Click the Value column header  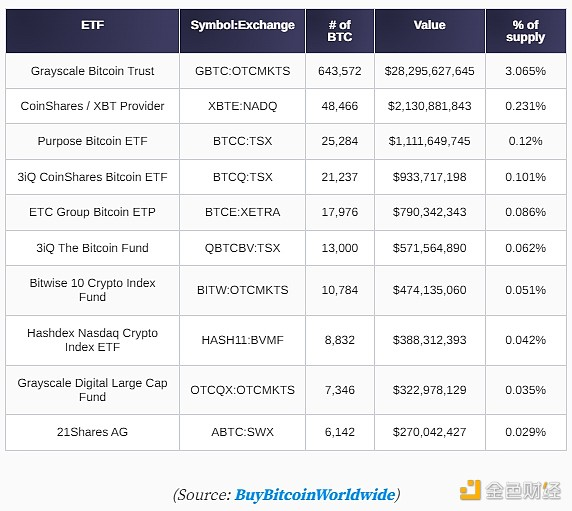point(430,31)
